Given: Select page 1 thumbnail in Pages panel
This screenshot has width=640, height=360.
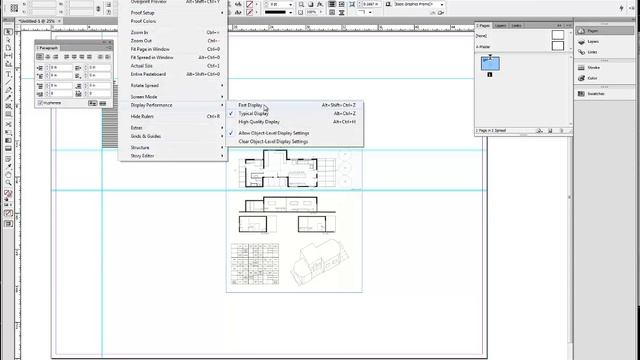Looking at the screenshot, I should (490, 63).
